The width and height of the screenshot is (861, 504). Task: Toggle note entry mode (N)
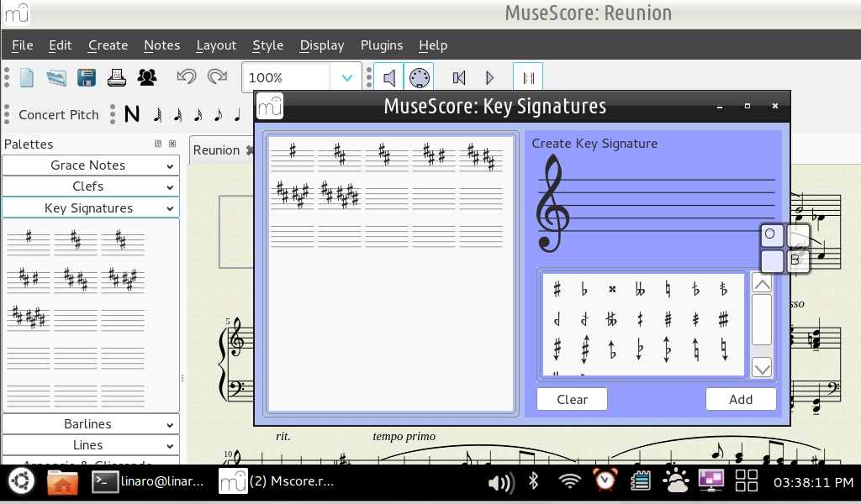tap(132, 114)
